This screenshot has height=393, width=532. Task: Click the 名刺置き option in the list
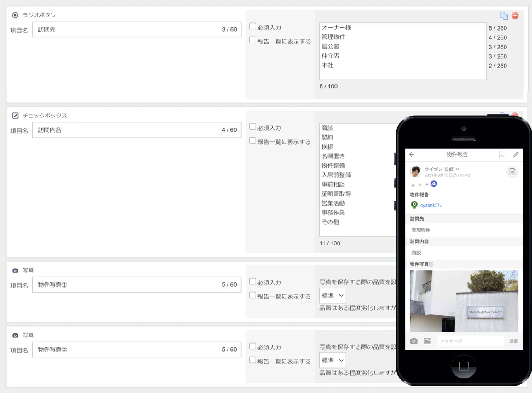[333, 156]
